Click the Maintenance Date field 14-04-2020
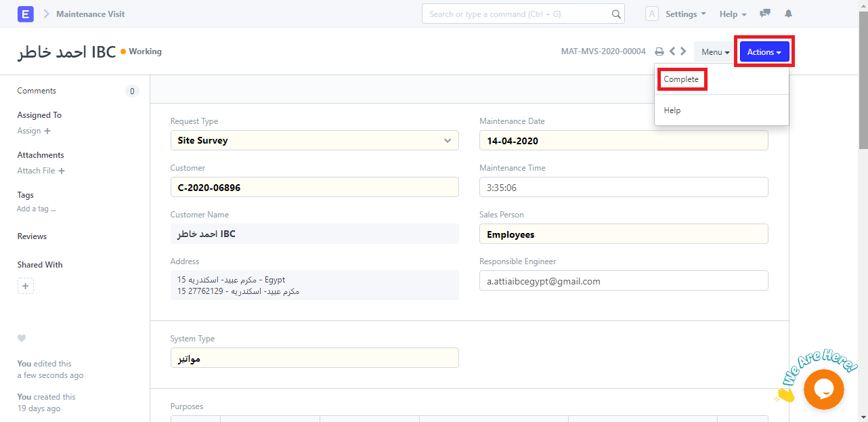The height and width of the screenshot is (422, 868). coord(624,140)
